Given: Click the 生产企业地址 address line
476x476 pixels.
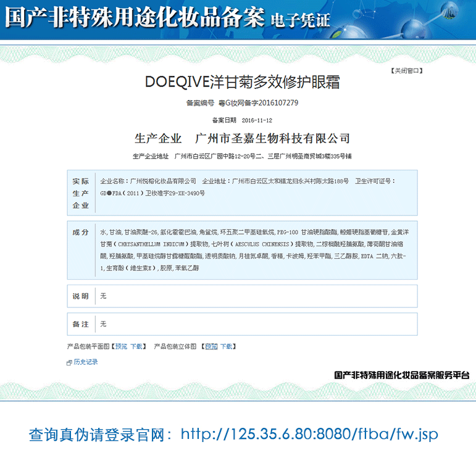Looking at the screenshot, I should (242, 156).
